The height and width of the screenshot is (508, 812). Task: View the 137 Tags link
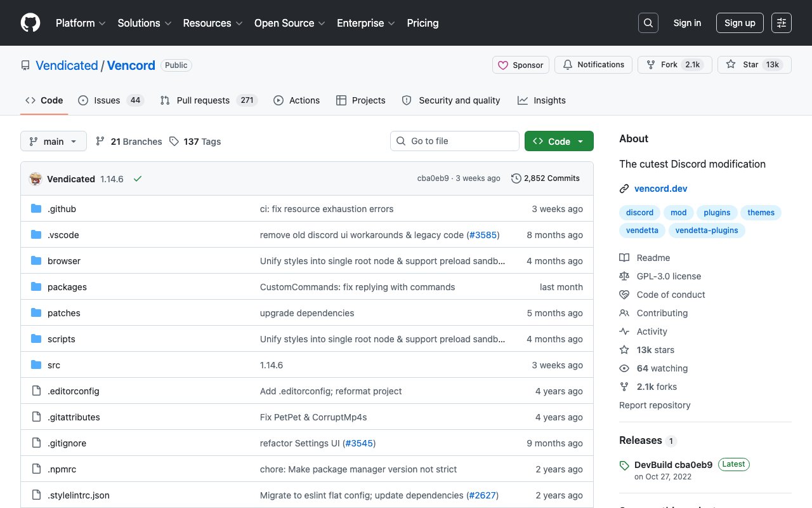point(195,142)
